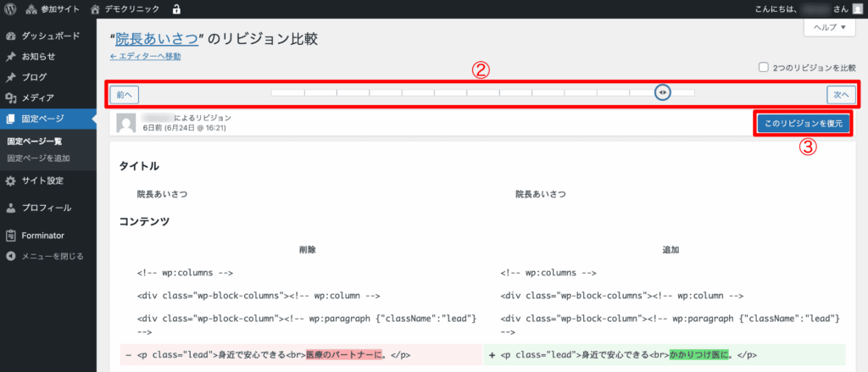Open メディア library in sidebar
The image size is (868, 372).
37,97
